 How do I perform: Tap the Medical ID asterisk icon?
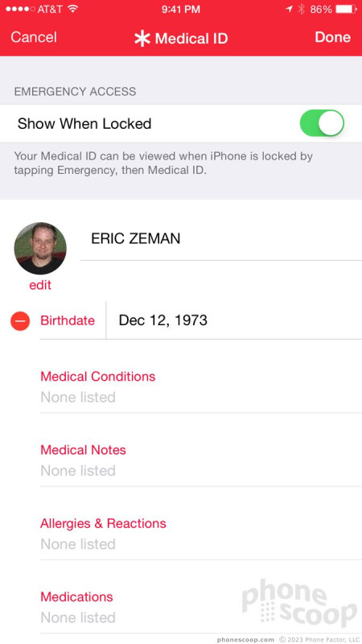pos(142,39)
